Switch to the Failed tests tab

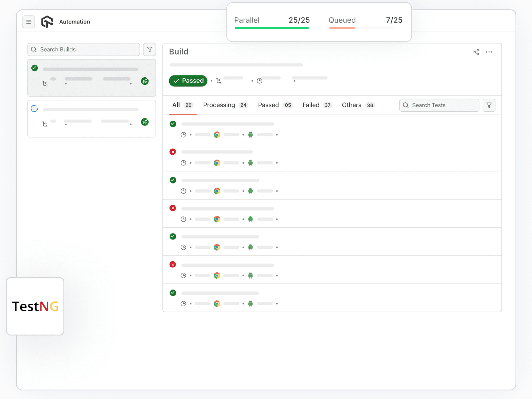coord(311,105)
